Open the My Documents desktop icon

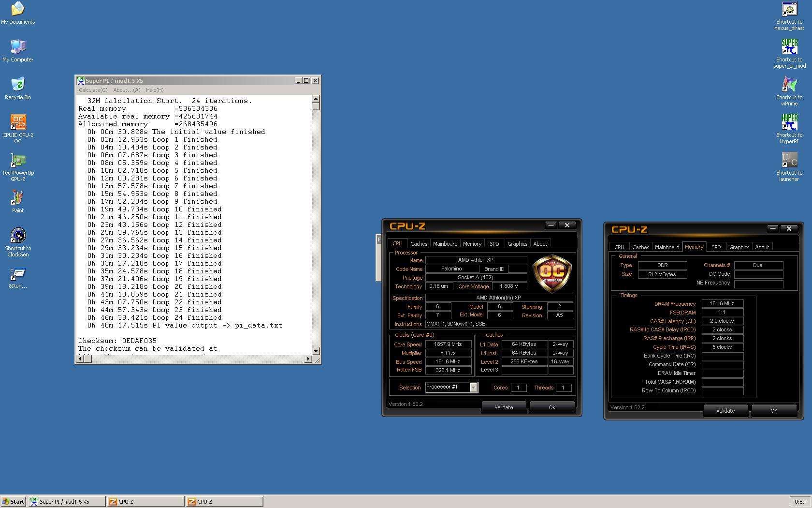tap(18, 13)
